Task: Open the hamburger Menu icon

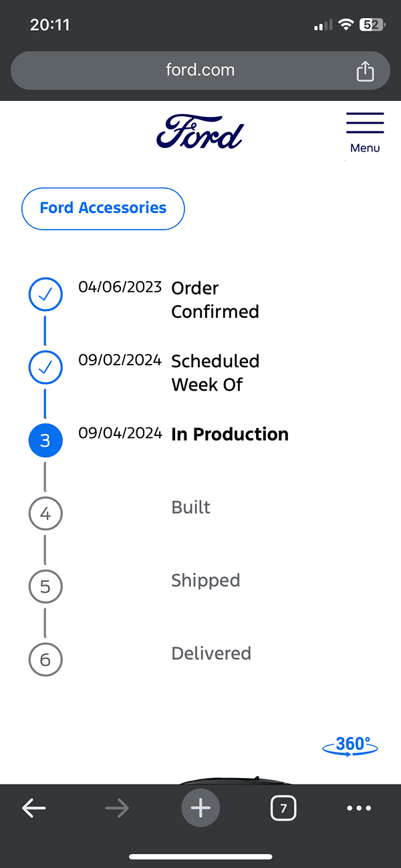Action: pos(365,132)
